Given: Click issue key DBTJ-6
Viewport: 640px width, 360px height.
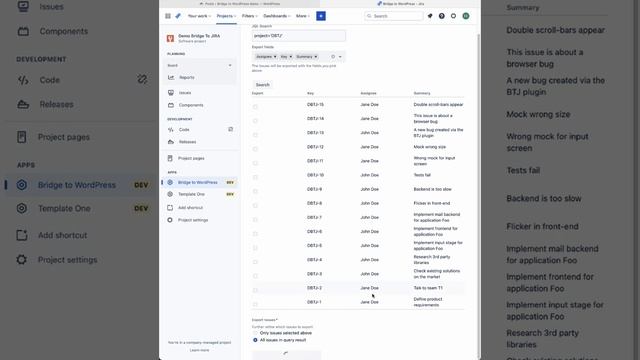Looking at the screenshot, I should [x=314, y=231].
